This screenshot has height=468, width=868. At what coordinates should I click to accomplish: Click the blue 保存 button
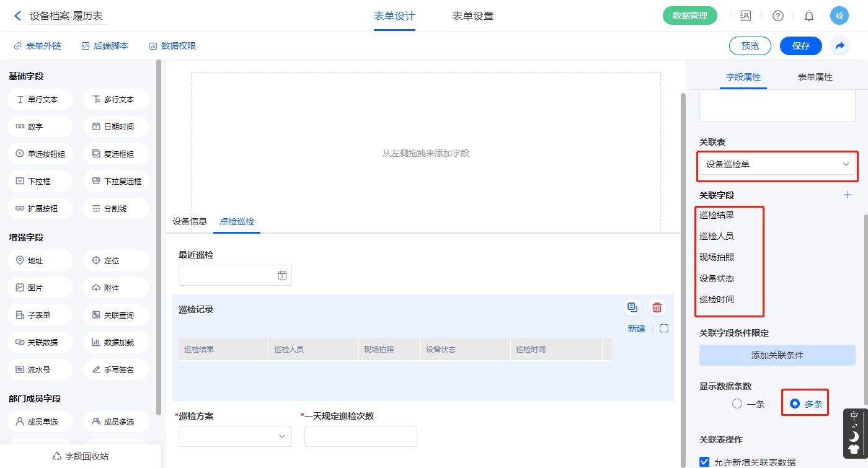(x=800, y=46)
